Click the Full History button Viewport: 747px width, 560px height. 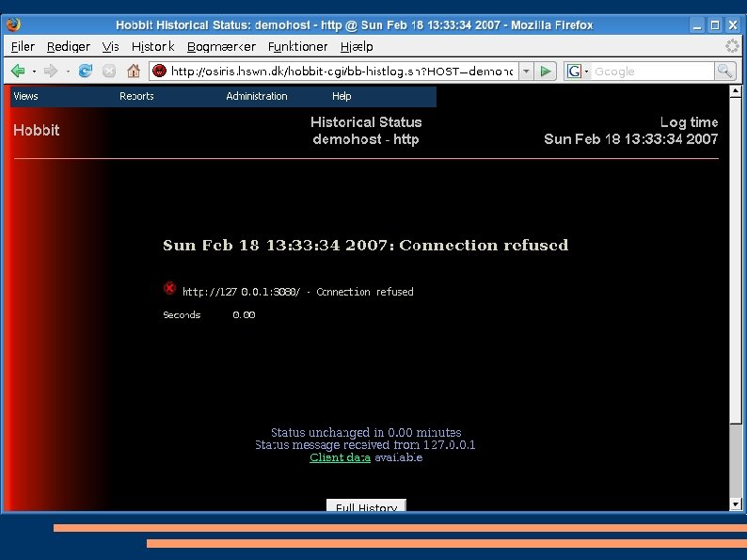[366, 505]
